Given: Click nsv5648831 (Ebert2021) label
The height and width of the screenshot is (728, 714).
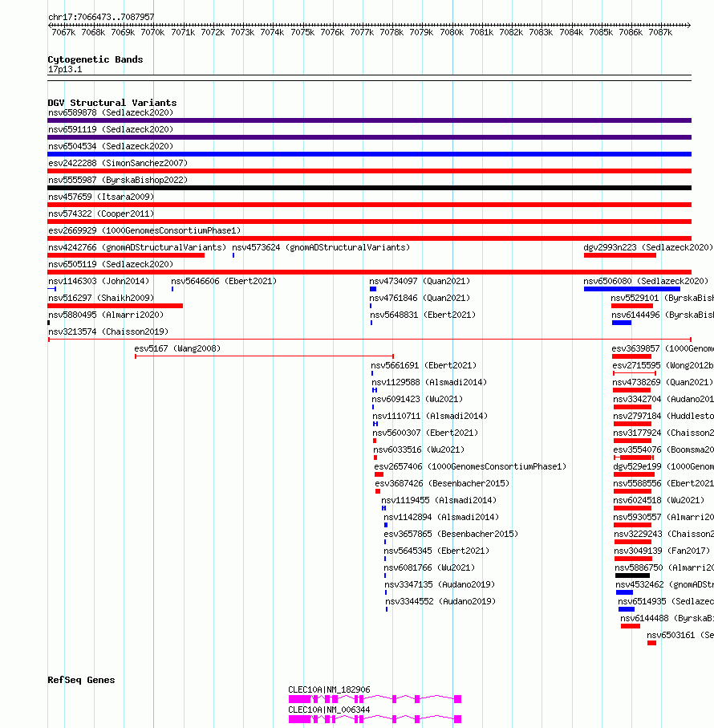Looking at the screenshot, I should [423, 315].
